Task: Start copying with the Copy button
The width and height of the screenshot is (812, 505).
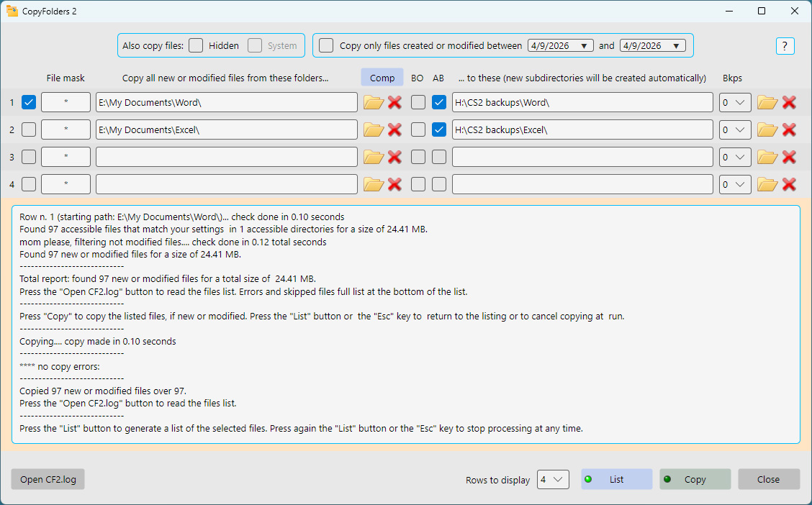Action: [695, 479]
